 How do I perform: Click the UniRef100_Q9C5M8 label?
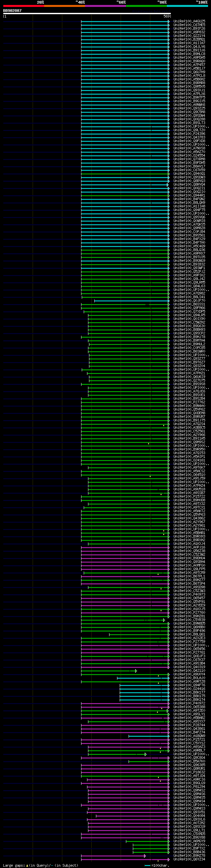[189, 112]
